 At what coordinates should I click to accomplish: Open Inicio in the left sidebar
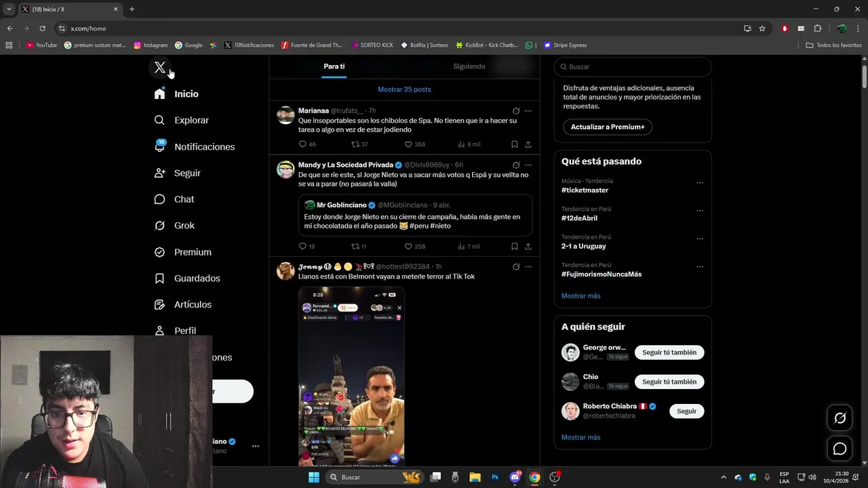(176, 94)
